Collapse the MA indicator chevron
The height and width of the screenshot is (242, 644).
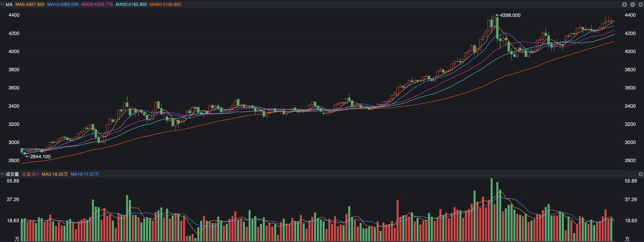click(x=2, y=4)
